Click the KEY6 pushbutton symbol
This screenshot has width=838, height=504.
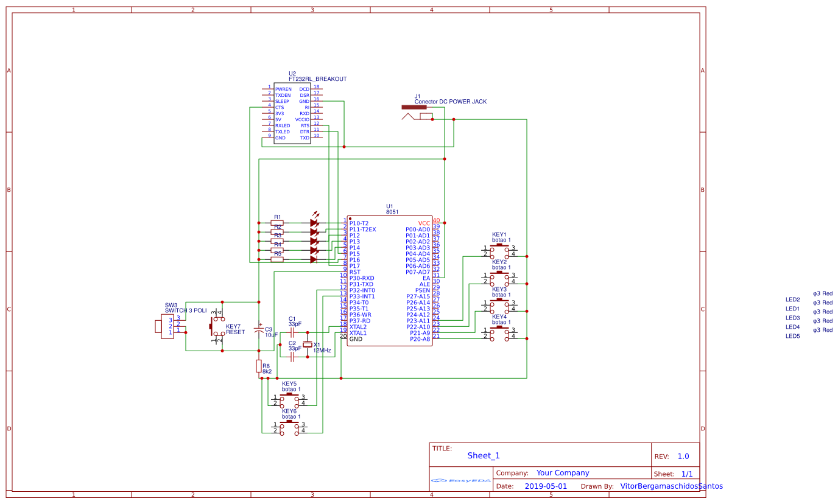point(289,427)
